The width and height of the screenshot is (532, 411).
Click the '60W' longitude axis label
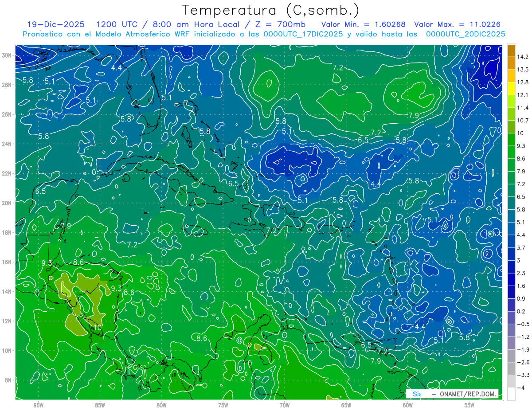click(408, 405)
